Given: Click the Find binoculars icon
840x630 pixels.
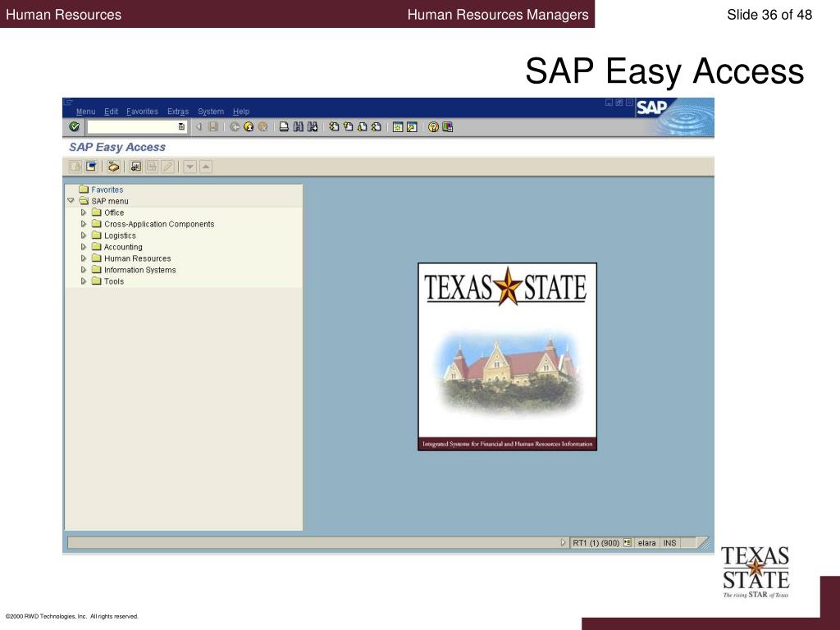Looking at the screenshot, I should pyautogui.click(x=299, y=127).
